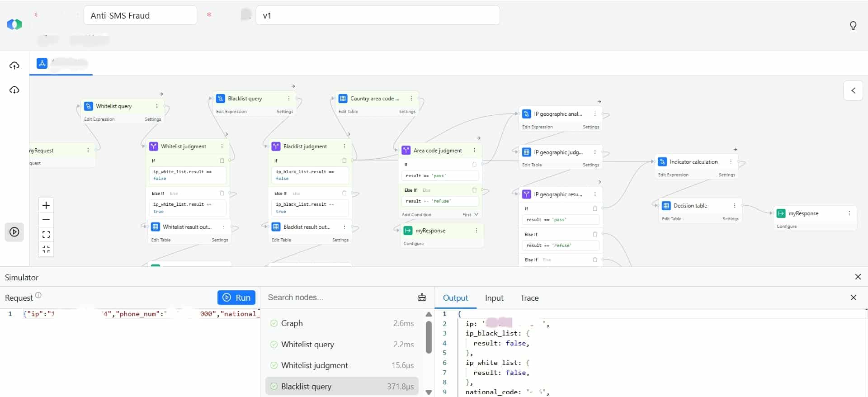Collapse the right side panel chevron

(853, 90)
